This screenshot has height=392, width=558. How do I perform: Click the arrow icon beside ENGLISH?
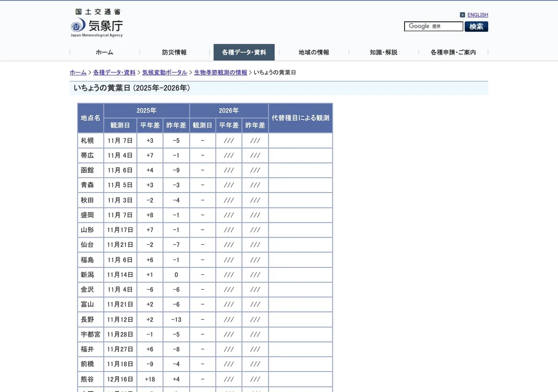pos(462,15)
